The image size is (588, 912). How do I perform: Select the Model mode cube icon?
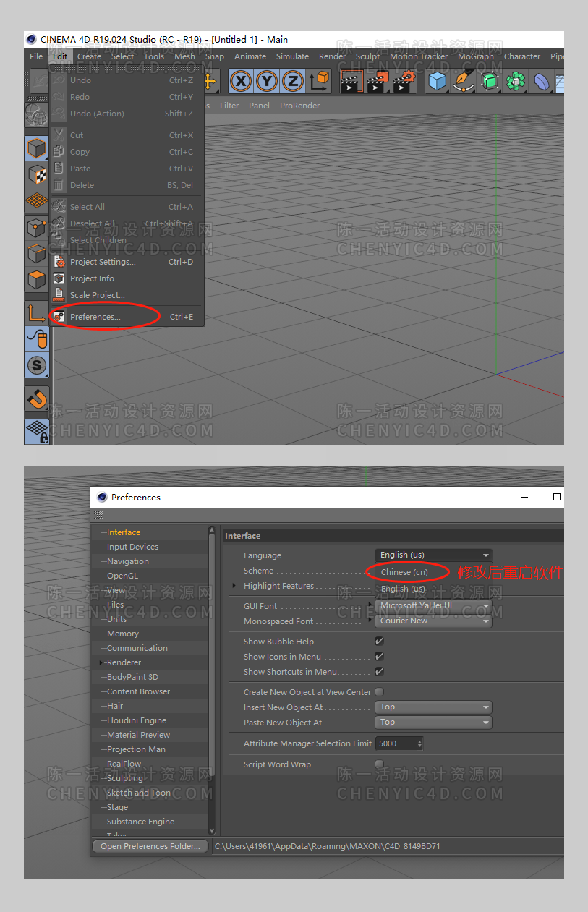pyautogui.click(x=37, y=149)
